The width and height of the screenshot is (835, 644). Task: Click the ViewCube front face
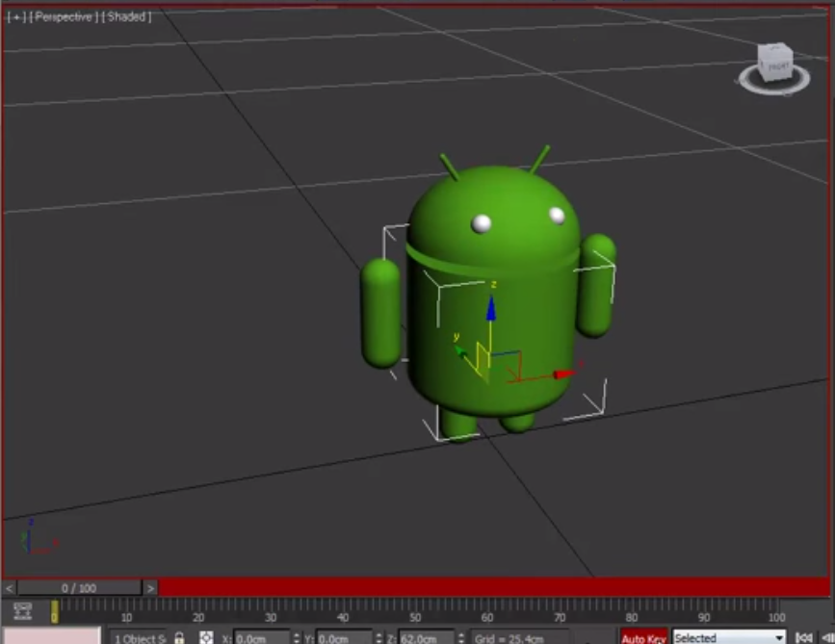[x=779, y=66]
